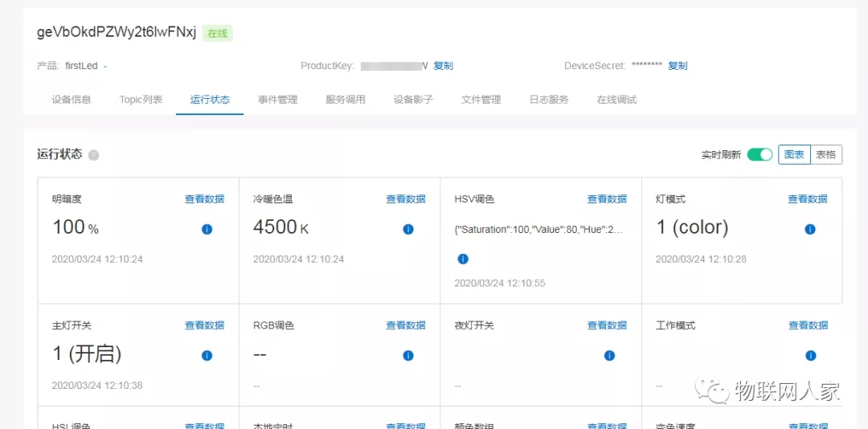Click the 1 (color) mode value
The height and width of the screenshot is (429, 868).
click(692, 227)
